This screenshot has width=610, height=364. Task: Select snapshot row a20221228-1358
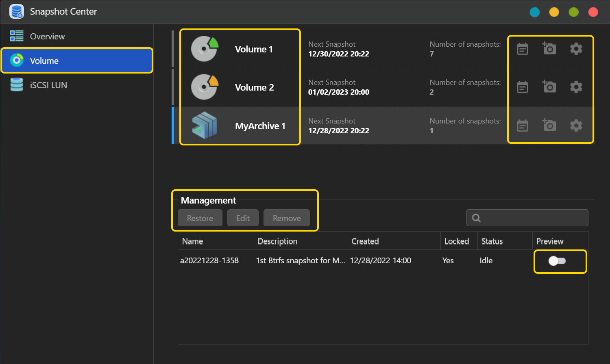(209, 261)
